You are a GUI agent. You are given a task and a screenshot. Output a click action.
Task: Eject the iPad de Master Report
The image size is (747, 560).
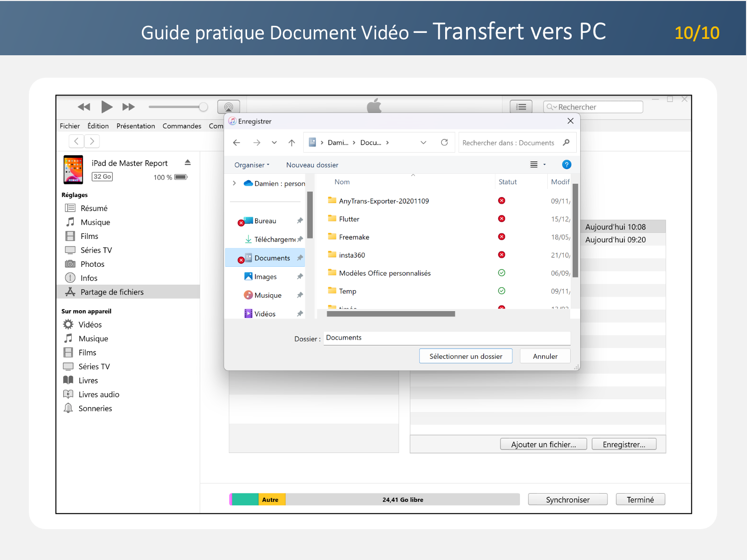188,163
